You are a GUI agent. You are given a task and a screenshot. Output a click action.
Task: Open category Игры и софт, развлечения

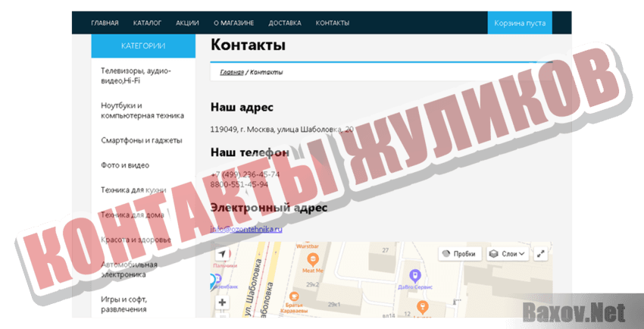tap(124, 304)
